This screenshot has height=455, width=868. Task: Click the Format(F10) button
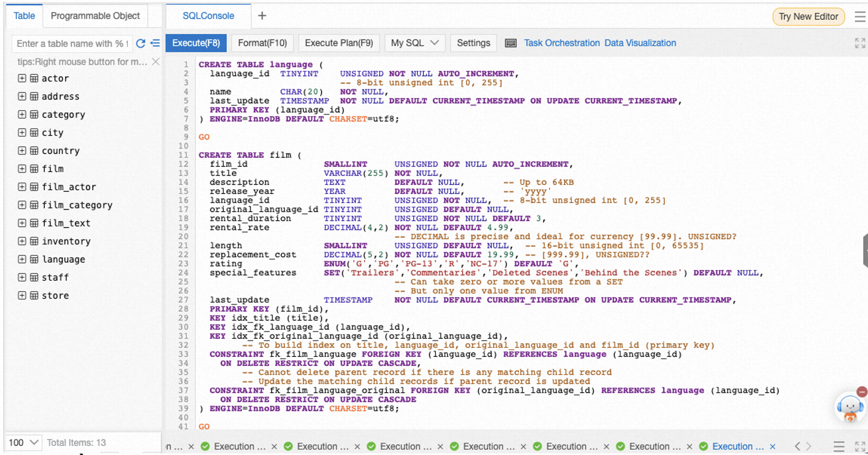pos(263,43)
